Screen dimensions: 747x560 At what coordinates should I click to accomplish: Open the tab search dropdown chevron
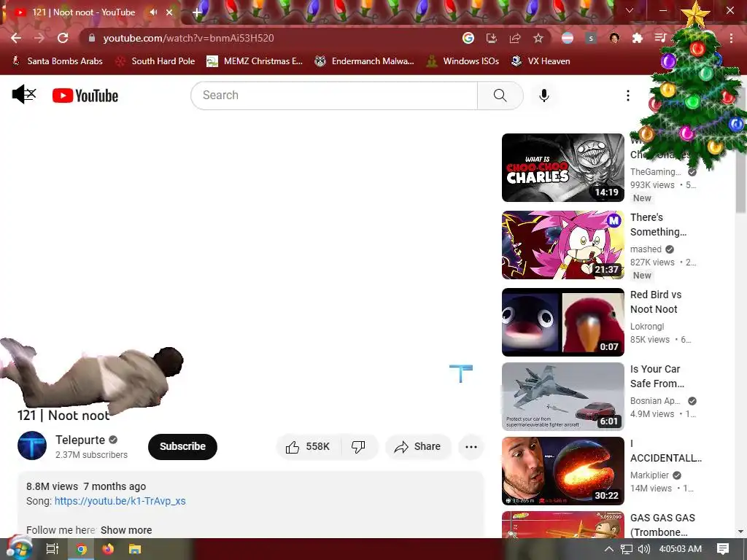tap(630, 10)
